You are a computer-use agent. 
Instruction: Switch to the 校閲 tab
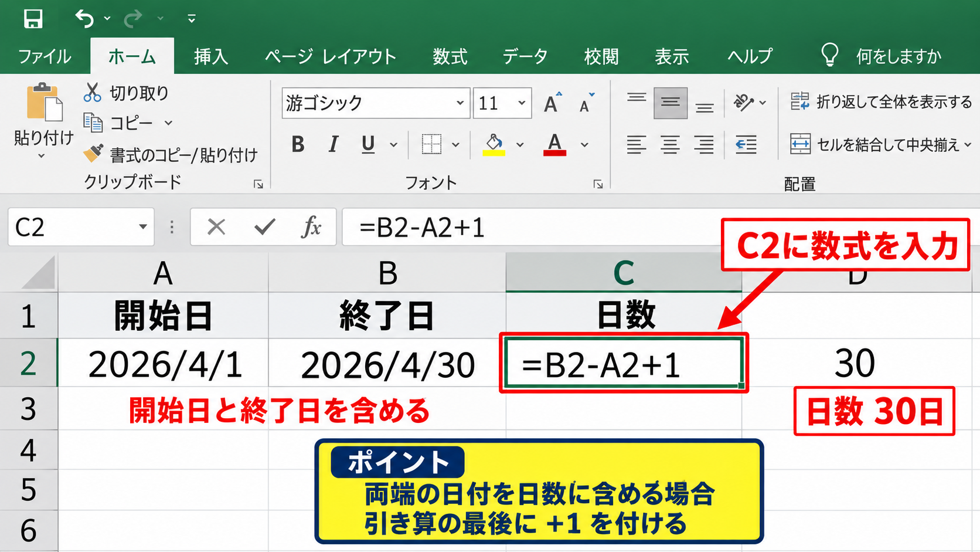pyautogui.click(x=601, y=56)
